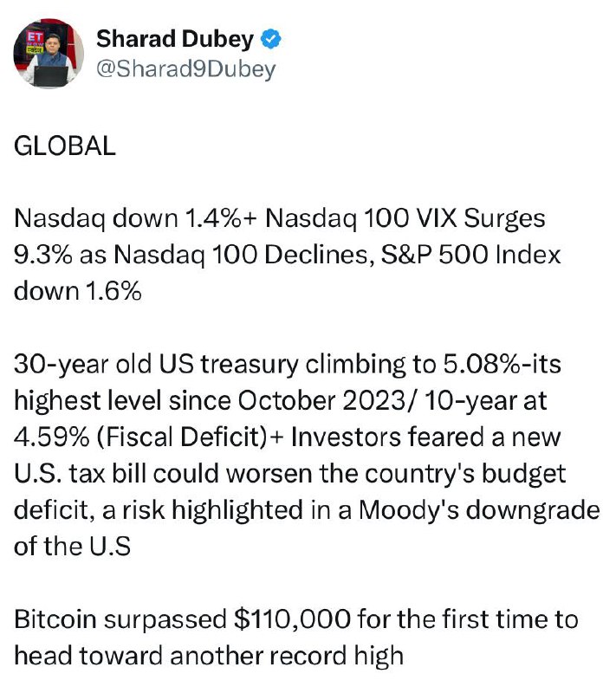Click the 'another record high' phrase
This screenshot has width=616, height=693.
point(287,656)
